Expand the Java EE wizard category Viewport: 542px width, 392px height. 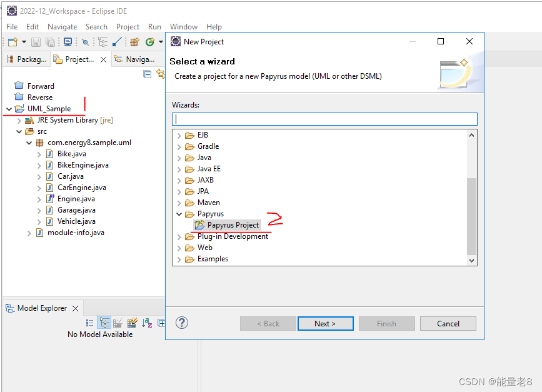[179, 169]
